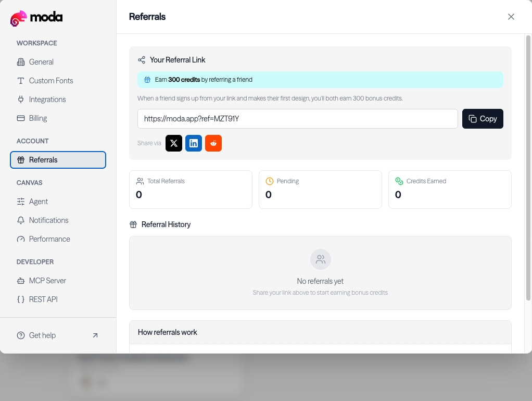Click the Credits Earned coins icon

(x=399, y=181)
